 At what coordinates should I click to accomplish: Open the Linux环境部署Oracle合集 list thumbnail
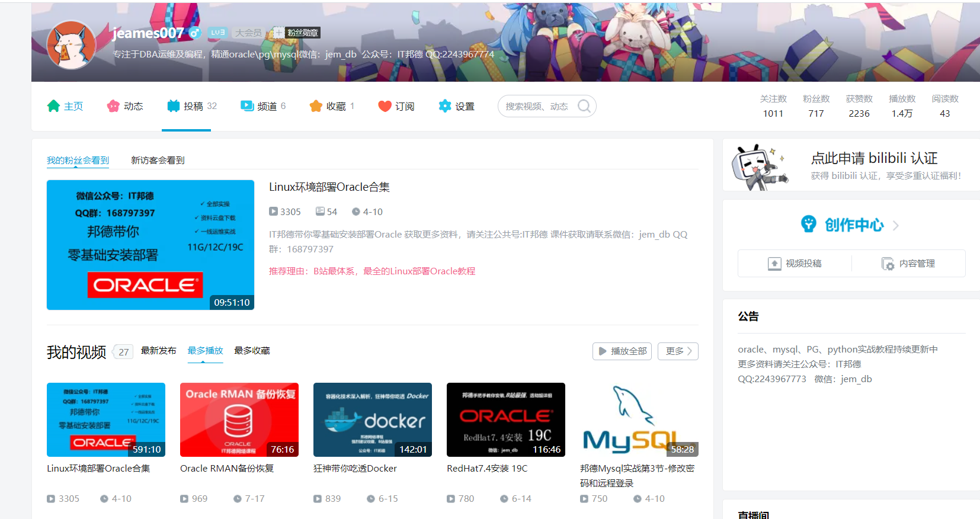[x=106, y=419]
